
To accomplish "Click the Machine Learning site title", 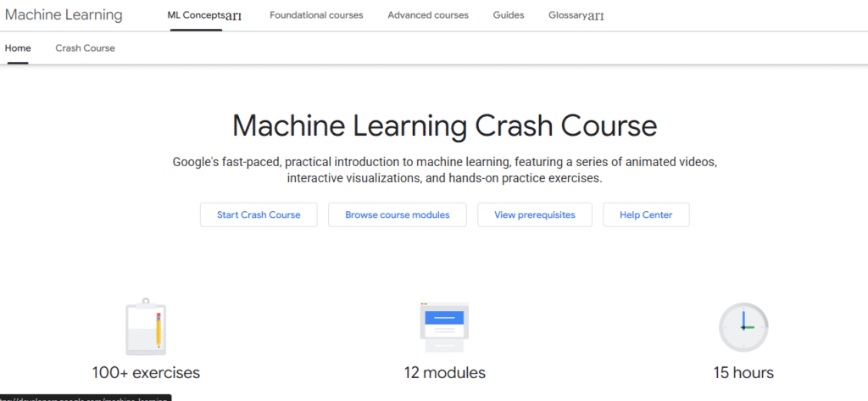I will tap(63, 15).
